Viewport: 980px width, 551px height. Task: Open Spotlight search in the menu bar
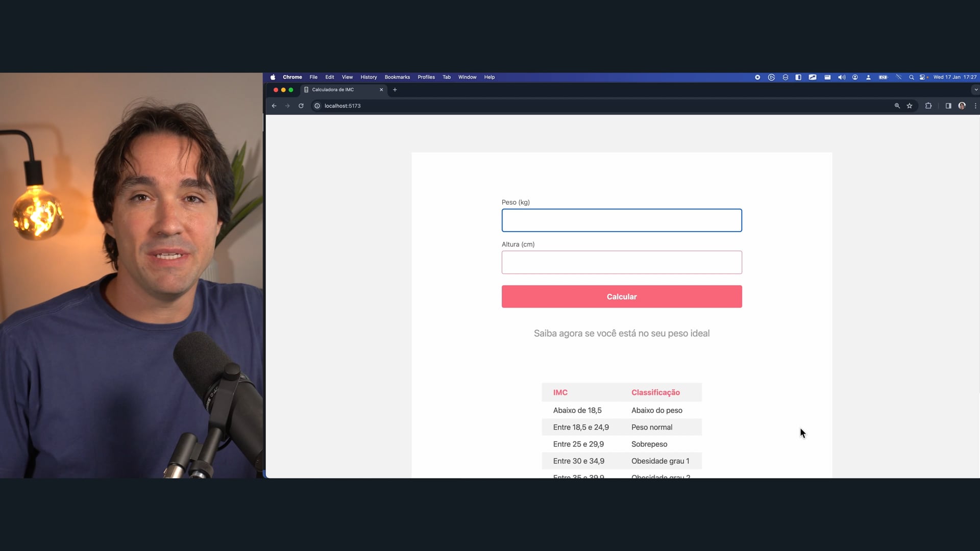911,77
